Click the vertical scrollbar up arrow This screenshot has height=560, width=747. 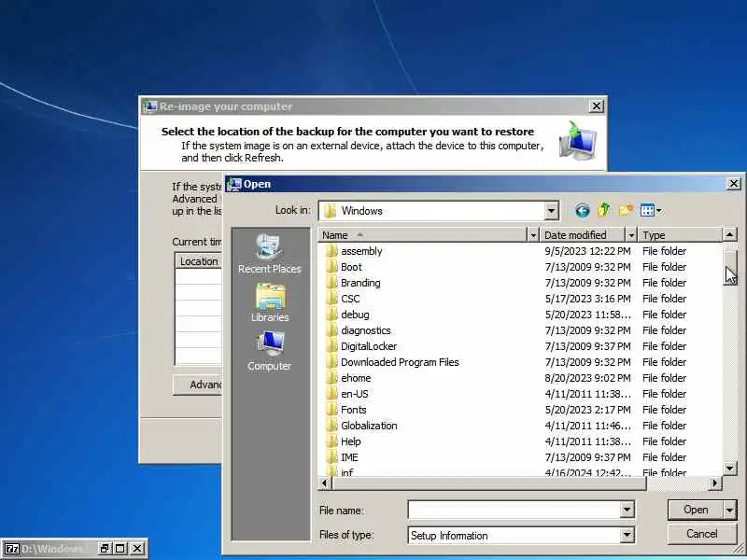click(x=729, y=234)
